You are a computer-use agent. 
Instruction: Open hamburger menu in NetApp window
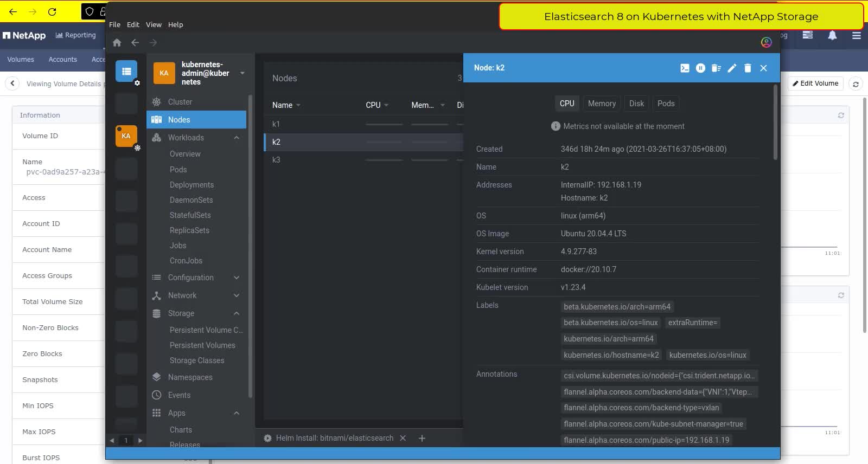[x=857, y=35]
